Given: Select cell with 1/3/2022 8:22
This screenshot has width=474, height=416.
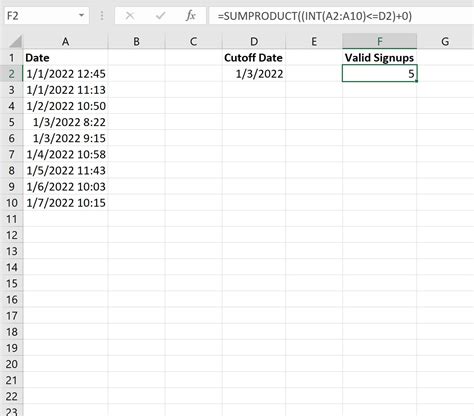Looking at the screenshot, I should pyautogui.click(x=65, y=122).
